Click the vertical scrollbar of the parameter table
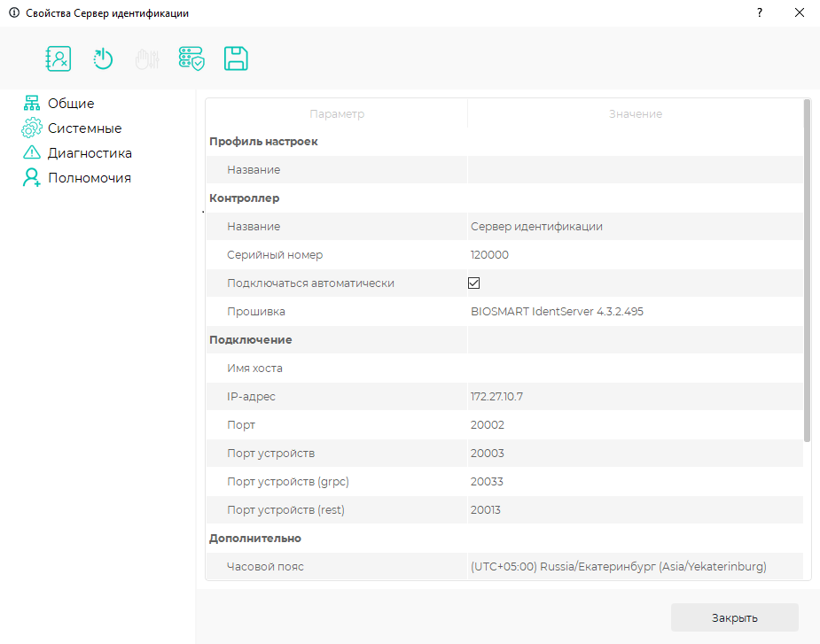Viewport: 820px width, 644px height. click(807, 270)
